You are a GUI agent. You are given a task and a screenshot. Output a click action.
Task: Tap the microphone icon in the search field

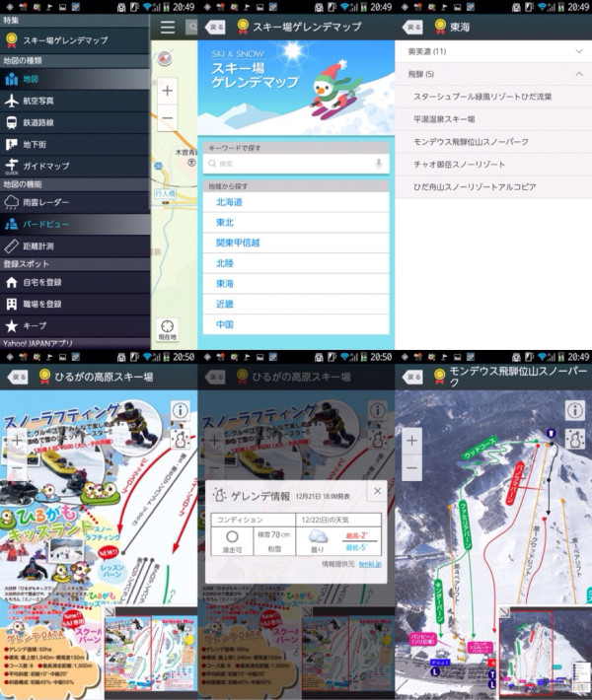pyautogui.click(x=379, y=164)
